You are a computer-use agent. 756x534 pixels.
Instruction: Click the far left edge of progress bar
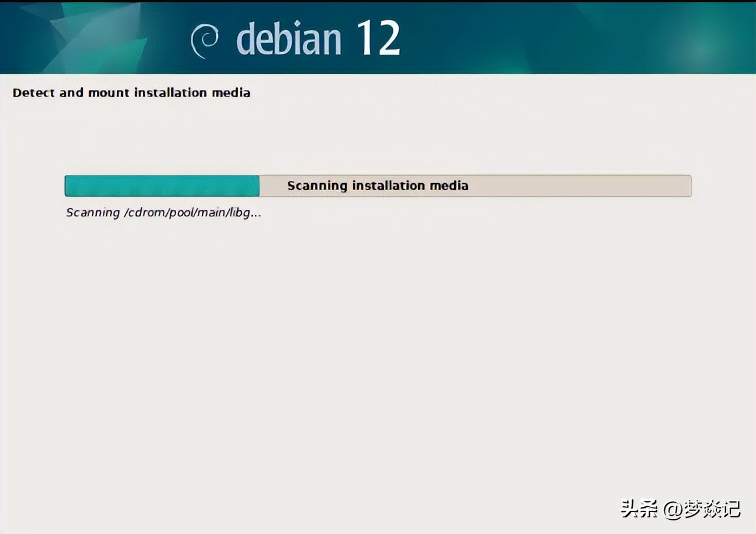tap(67, 185)
